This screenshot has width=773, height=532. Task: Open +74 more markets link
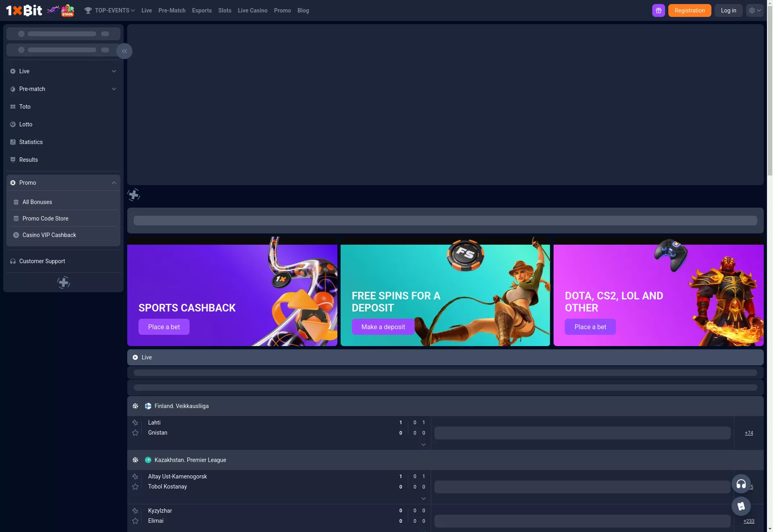[748, 433]
